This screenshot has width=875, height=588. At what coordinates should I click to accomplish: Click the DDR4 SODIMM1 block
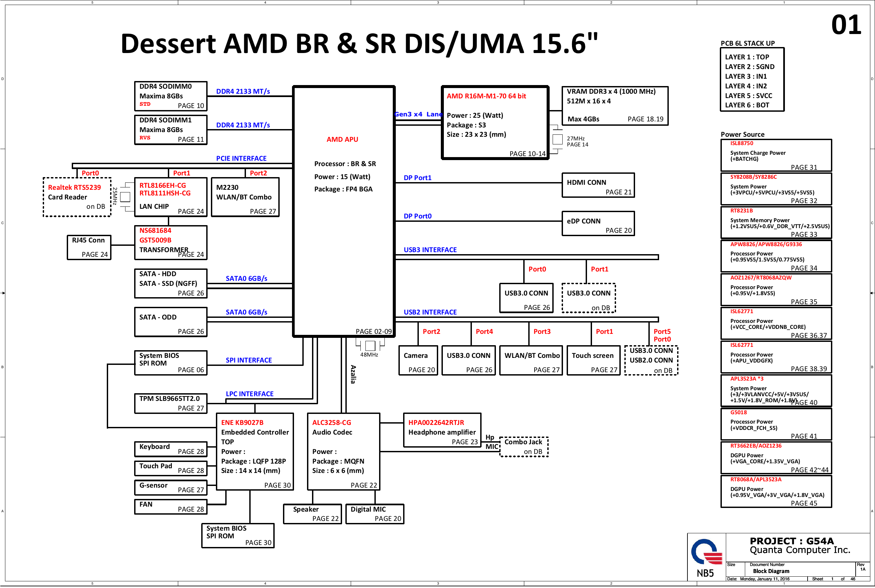coord(171,130)
